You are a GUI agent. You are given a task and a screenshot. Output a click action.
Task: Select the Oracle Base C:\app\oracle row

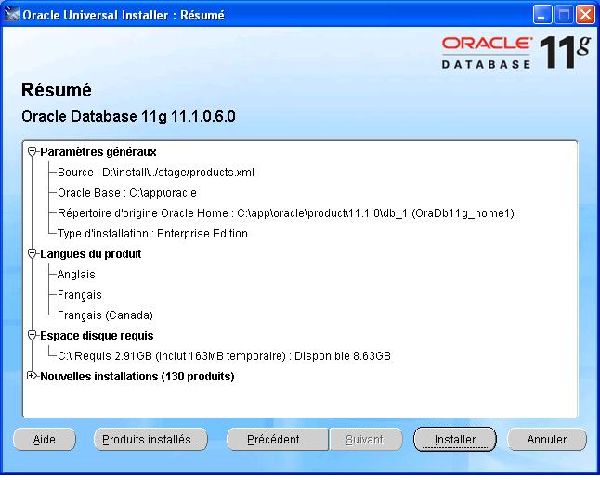(127, 193)
